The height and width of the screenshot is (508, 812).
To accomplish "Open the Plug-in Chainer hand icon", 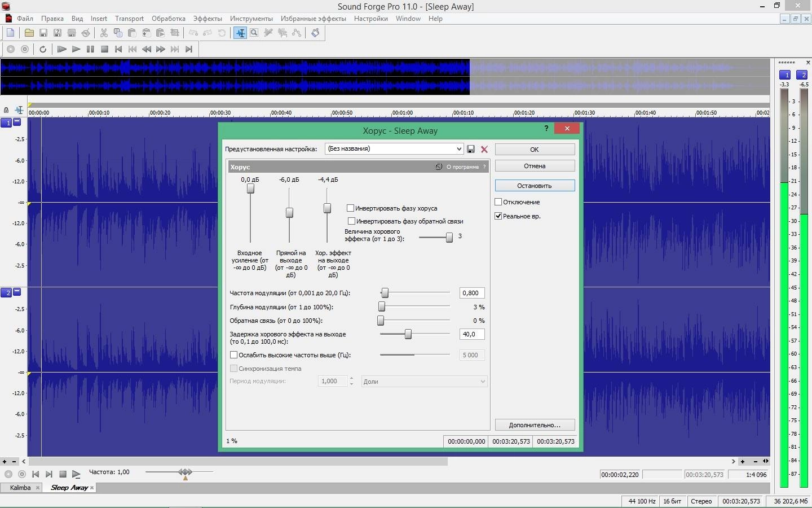I will (x=315, y=33).
